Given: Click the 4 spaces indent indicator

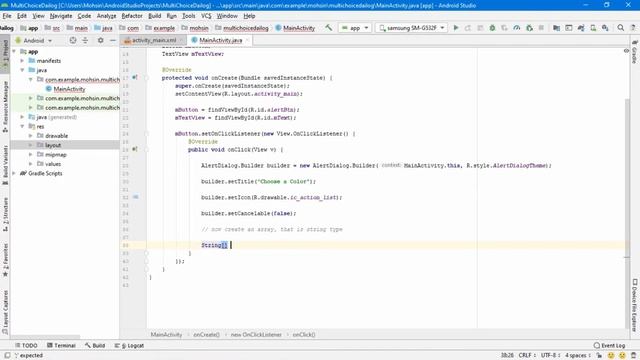Looking at the screenshot, I should point(577,356).
